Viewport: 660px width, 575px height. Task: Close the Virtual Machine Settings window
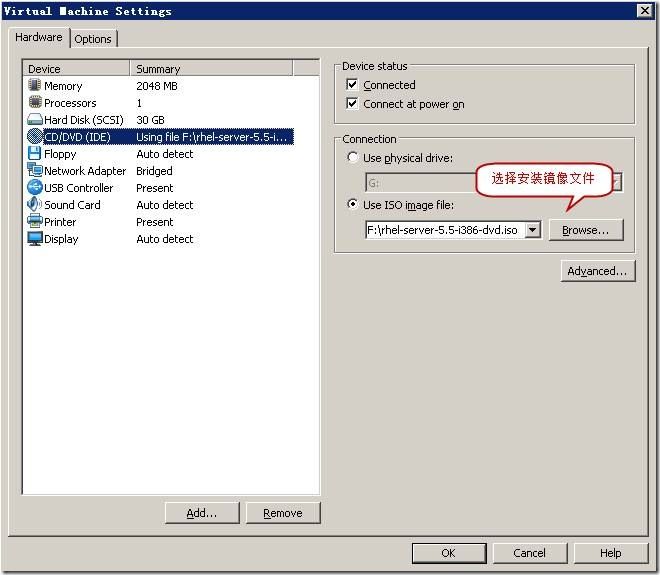[x=645, y=10]
